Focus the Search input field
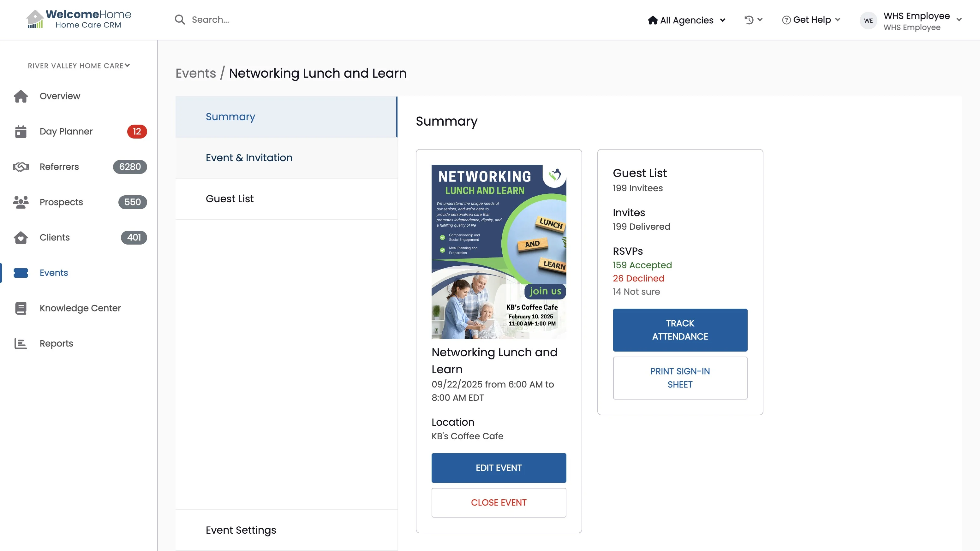Viewport: 980px width, 551px height. point(266,20)
